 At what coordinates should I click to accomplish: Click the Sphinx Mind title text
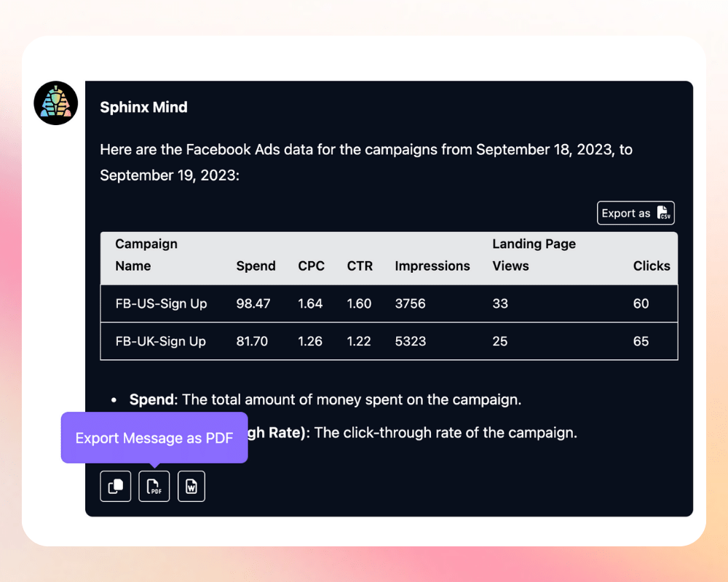tap(143, 107)
